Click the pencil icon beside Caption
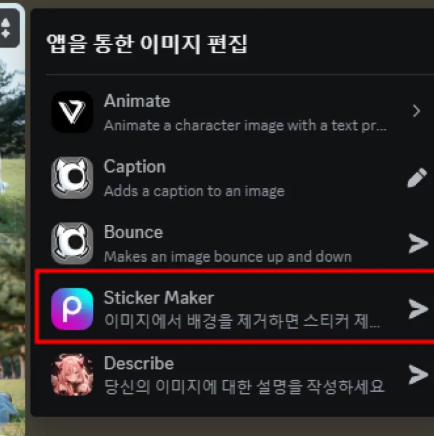 pos(417,178)
